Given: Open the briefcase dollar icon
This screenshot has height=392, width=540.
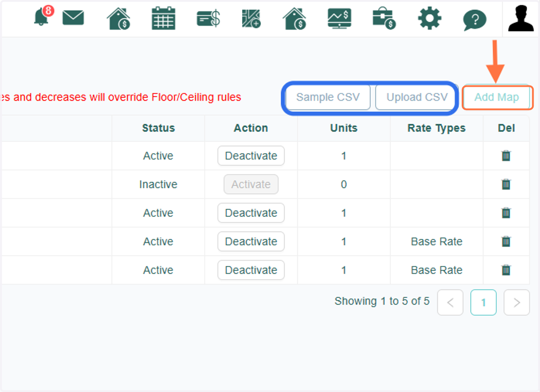Looking at the screenshot, I should [384, 19].
